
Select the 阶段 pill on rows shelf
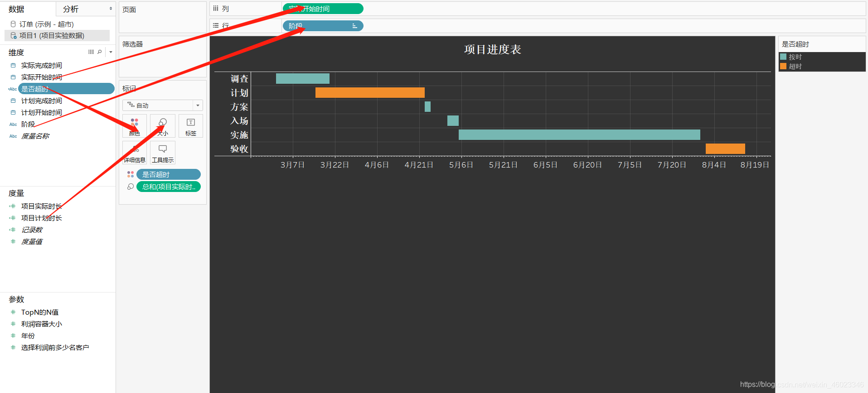click(x=323, y=26)
